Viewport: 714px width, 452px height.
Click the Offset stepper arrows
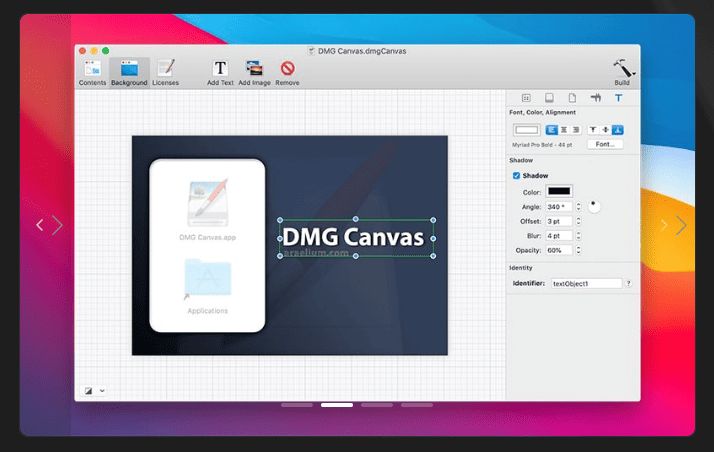(578, 221)
